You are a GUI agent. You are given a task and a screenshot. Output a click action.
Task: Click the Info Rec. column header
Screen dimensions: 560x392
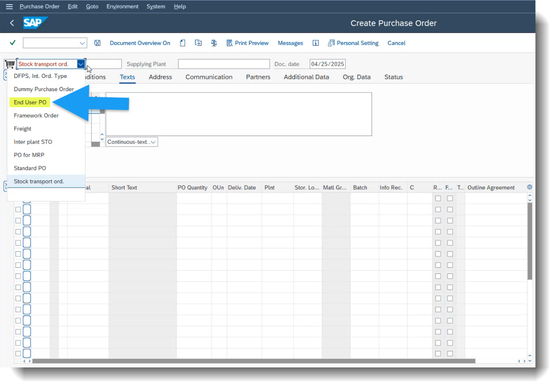[x=392, y=187]
